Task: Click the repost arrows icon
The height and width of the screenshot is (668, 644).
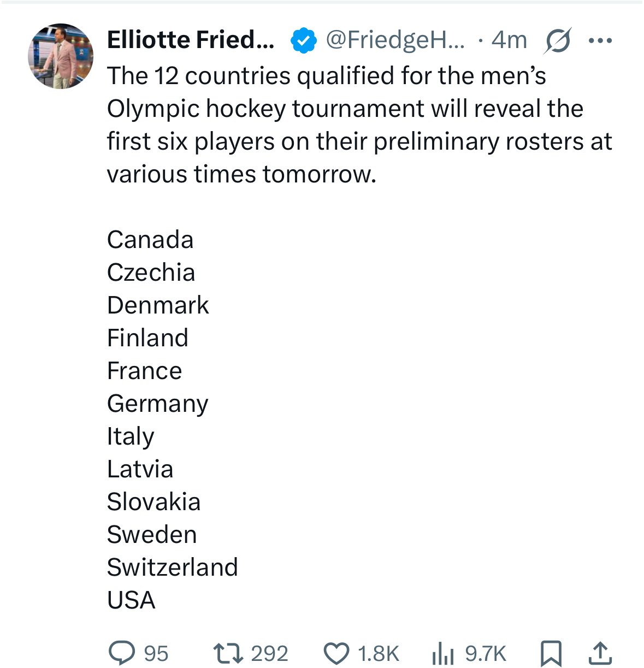Action: (228, 653)
